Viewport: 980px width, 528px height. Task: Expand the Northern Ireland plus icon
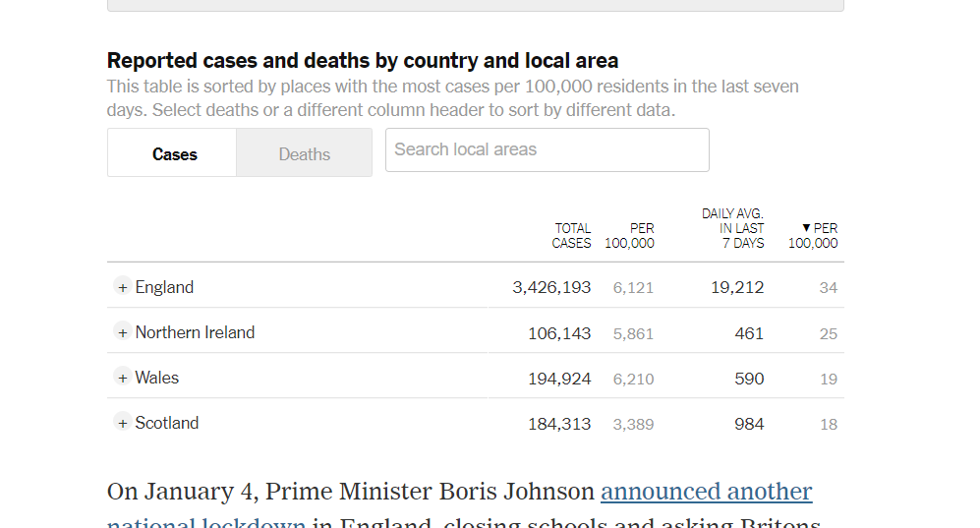tap(122, 332)
